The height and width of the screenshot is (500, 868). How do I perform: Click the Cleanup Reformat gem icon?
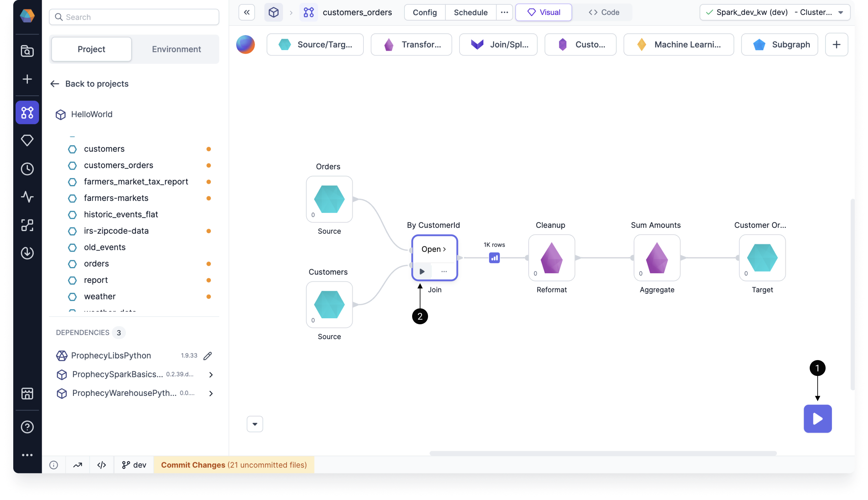(551, 258)
